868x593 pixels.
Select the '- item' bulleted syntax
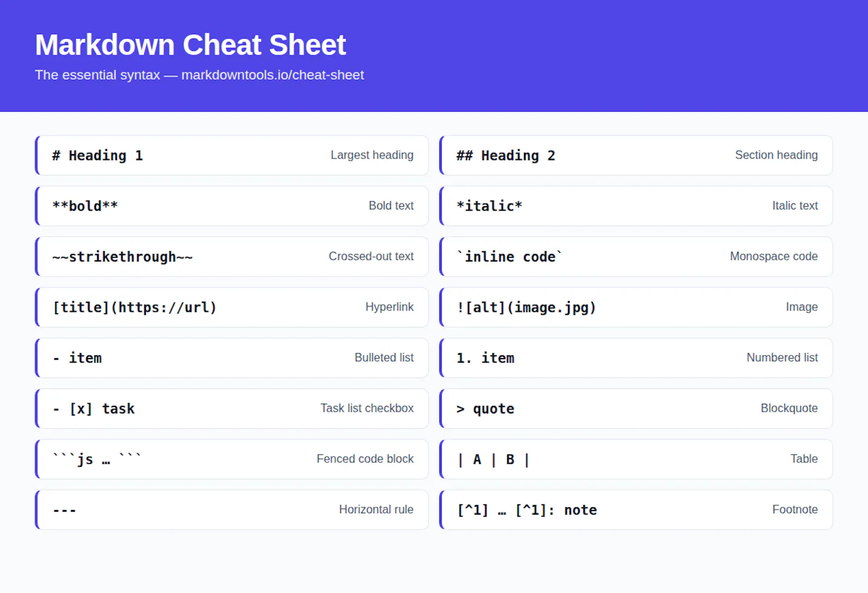pyautogui.click(x=77, y=358)
